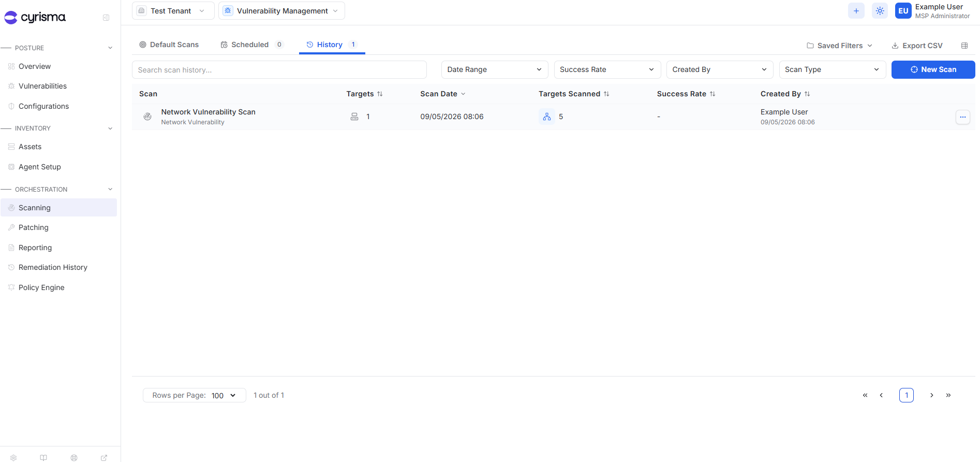Viewport: 980px width, 462px height.
Task: Open the Created By filter dropdown
Action: click(720, 69)
